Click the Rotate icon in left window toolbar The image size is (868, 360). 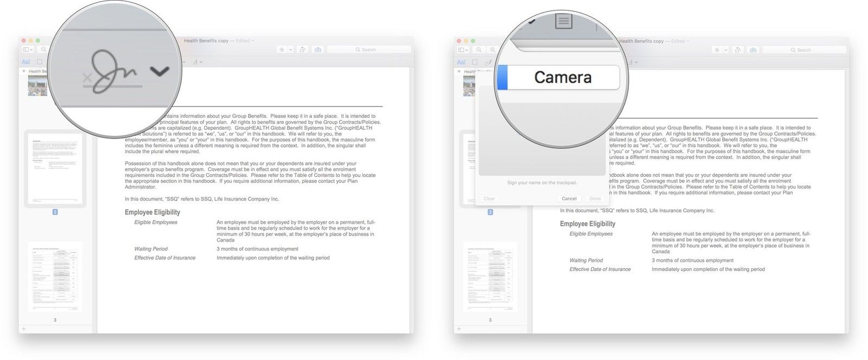click(302, 49)
